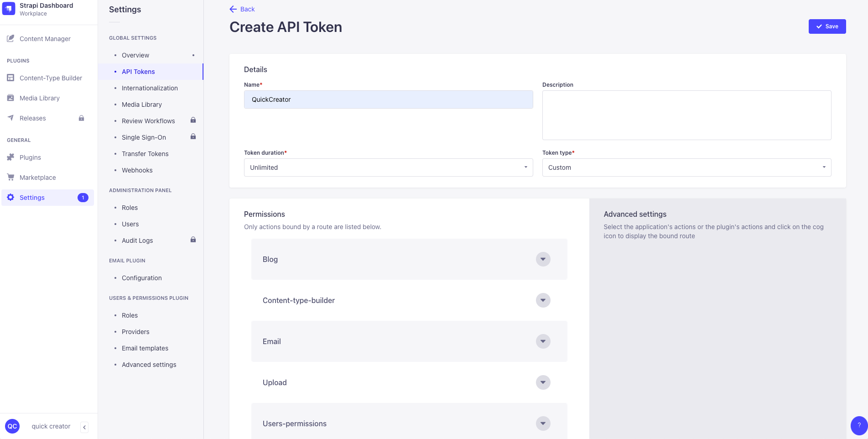The image size is (868, 439).
Task: Click the Content-Type Builder layout icon
Action: pyautogui.click(x=10, y=78)
